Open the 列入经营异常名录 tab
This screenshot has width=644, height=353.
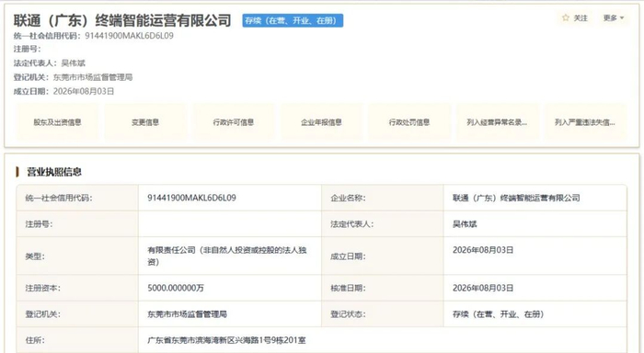(x=497, y=122)
